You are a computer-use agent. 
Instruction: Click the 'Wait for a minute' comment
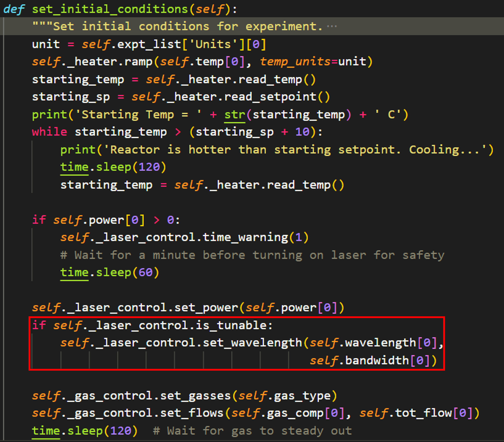(252, 255)
